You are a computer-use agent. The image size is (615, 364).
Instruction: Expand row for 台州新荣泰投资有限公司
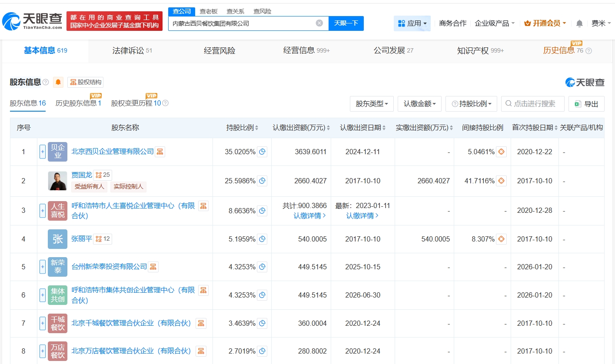[43, 267]
